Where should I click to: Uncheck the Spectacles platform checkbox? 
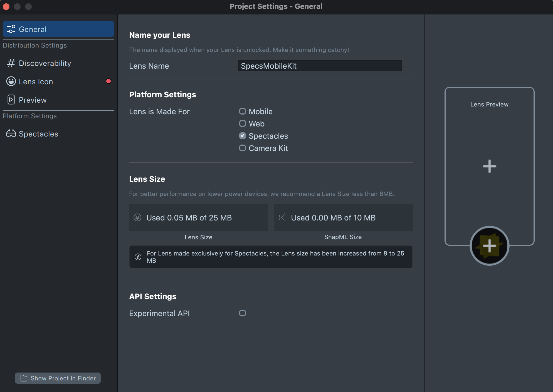point(243,136)
